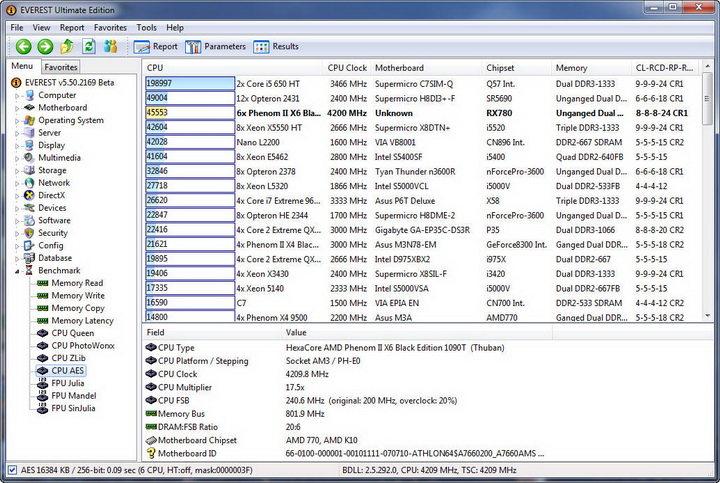Open the Help menu
The width and height of the screenshot is (720, 483).
(175, 28)
